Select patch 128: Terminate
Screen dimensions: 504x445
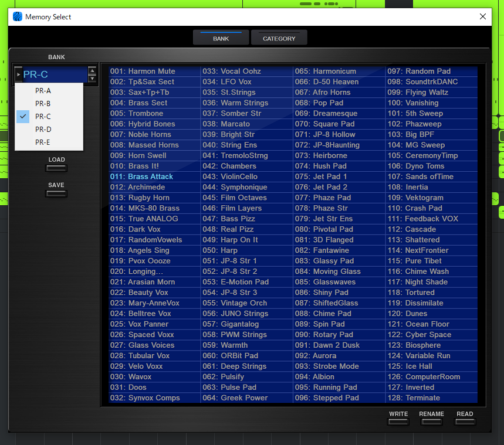(x=432, y=398)
